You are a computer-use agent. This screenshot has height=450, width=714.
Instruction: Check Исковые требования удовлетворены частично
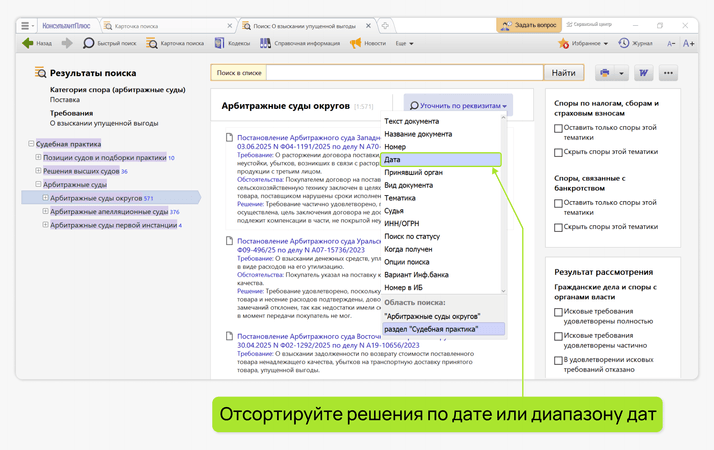click(558, 337)
